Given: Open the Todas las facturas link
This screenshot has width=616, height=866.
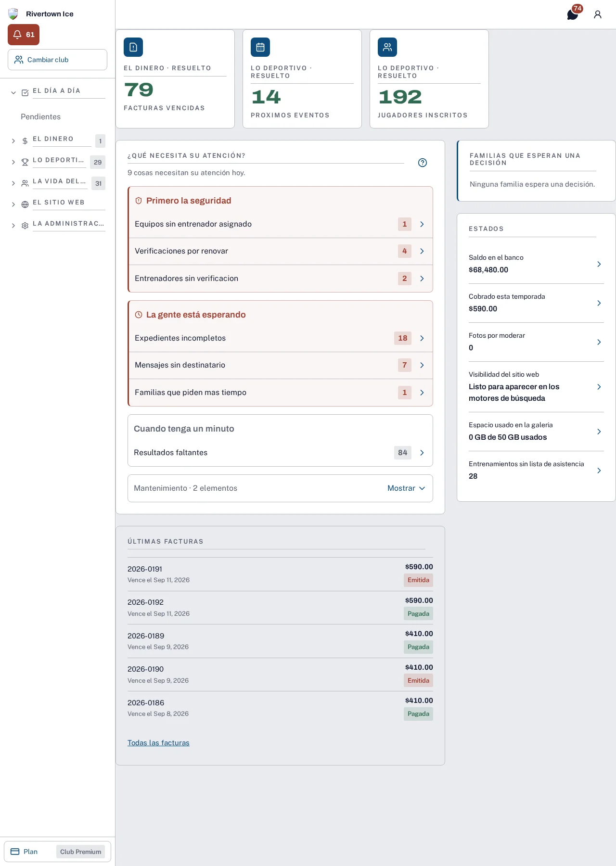Looking at the screenshot, I should 158,743.
